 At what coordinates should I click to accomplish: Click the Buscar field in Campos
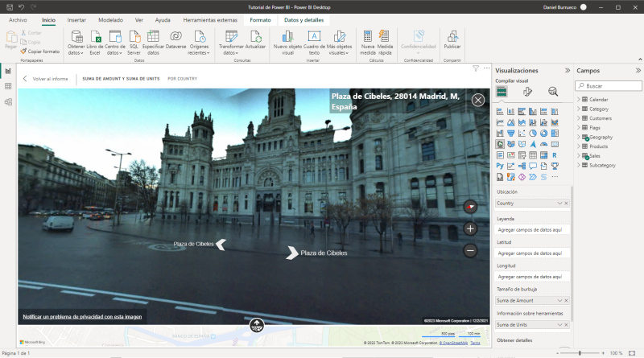point(608,85)
